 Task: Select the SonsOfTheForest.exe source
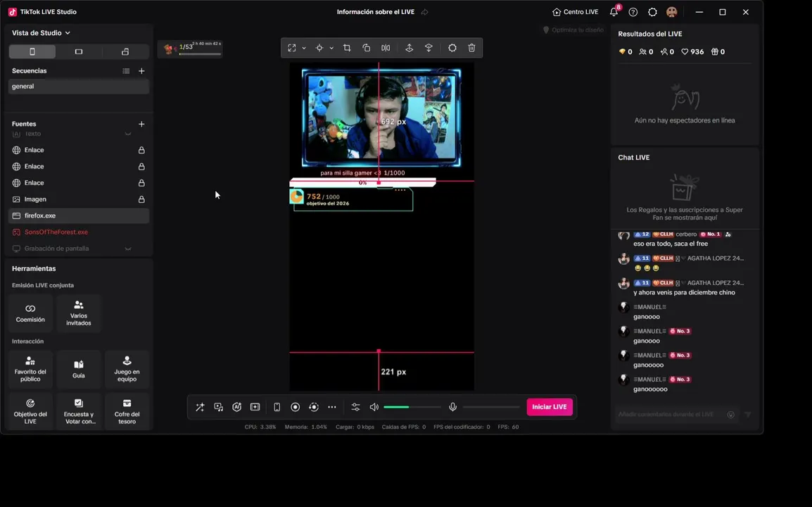(x=79, y=232)
